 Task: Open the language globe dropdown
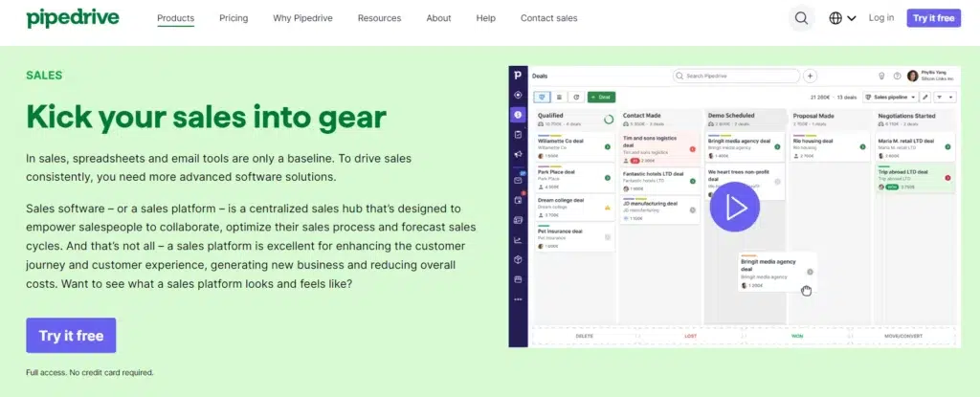[x=842, y=18]
